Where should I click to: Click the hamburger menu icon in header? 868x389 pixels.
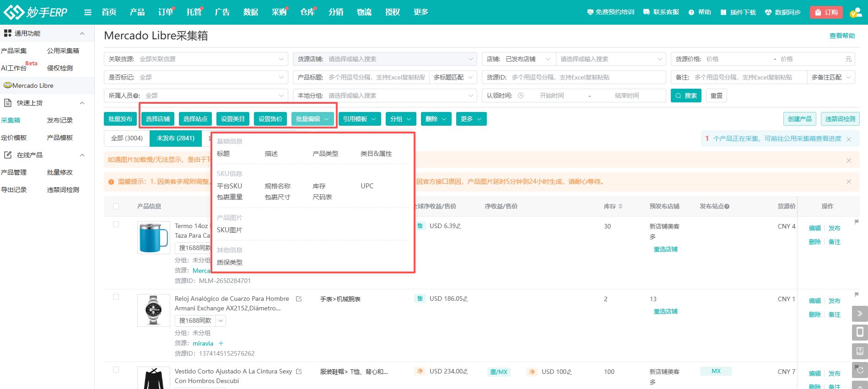coord(88,12)
